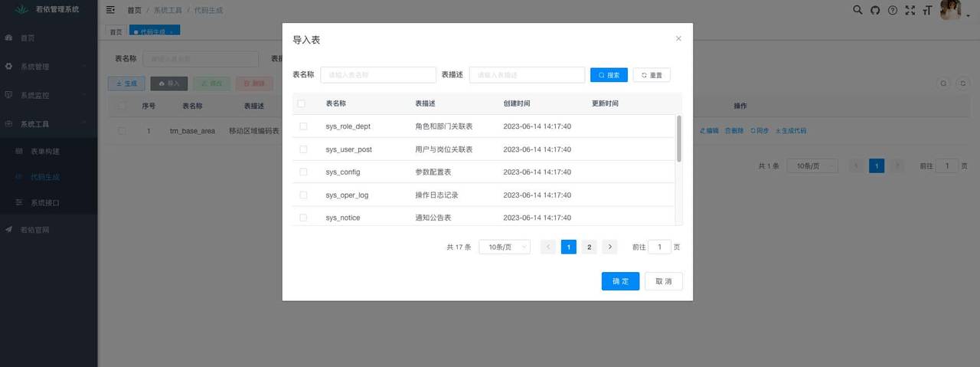980x367 pixels.
Task: Click 同步 link for tm_base_area
Action: (759, 131)
